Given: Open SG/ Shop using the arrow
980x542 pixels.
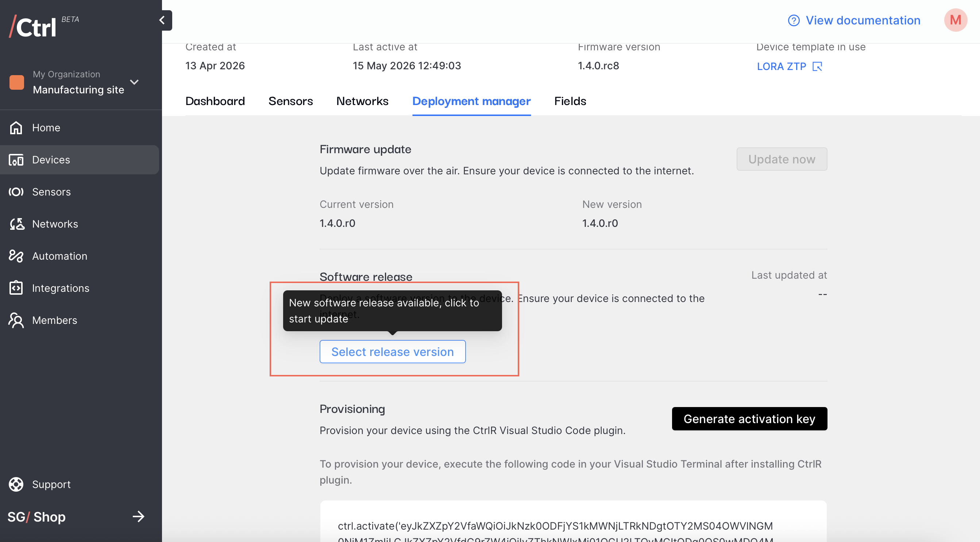Looking at the screenshot, I should (139, 516).
